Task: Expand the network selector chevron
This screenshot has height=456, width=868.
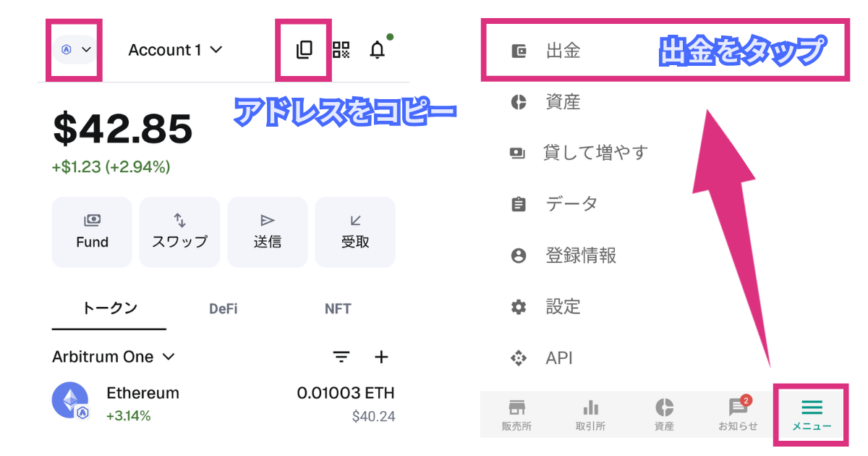Action: [x=76, y=50]
